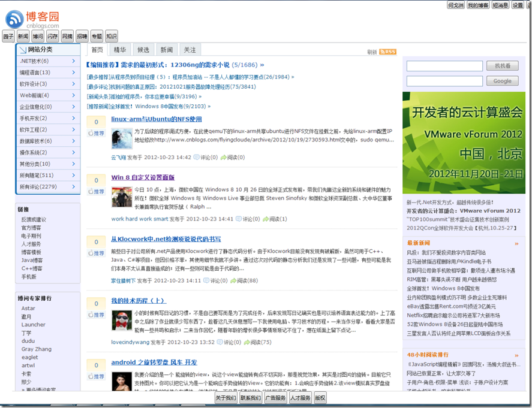Screen dimensions: 532x408
Task: Click 推荐 icon for 我的技术历程 post
Action: (x=91, y=315)
